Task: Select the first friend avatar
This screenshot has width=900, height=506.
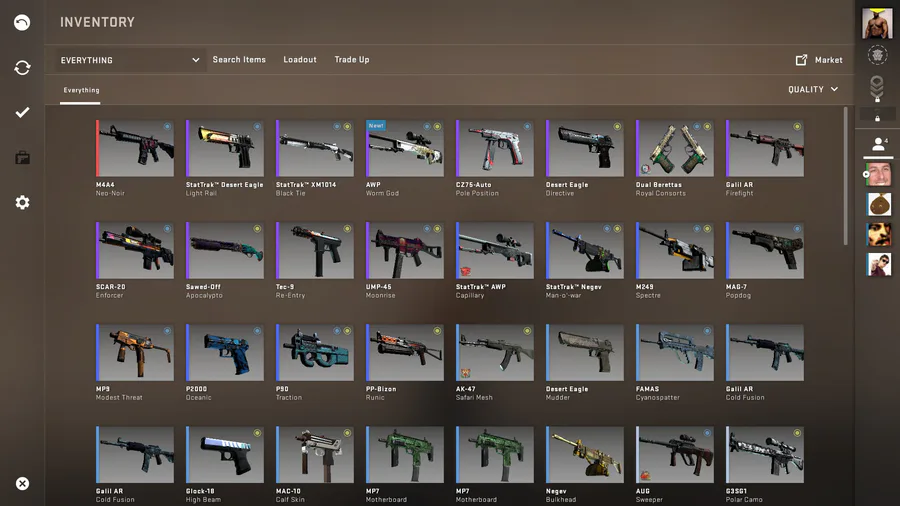Action: click(879, 174)
